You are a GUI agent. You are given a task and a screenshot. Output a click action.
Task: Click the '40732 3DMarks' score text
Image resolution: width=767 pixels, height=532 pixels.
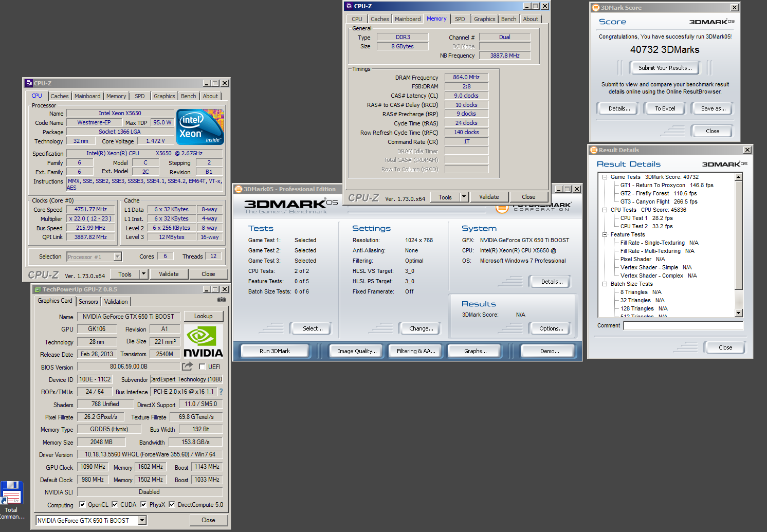pos(665,50)
